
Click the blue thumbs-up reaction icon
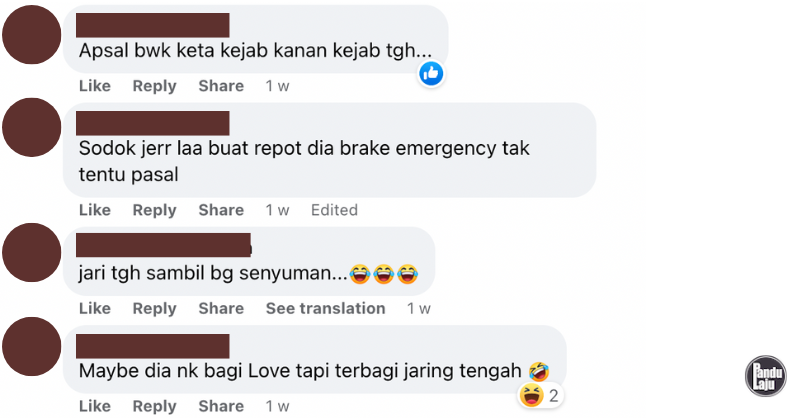pos(431,74)
